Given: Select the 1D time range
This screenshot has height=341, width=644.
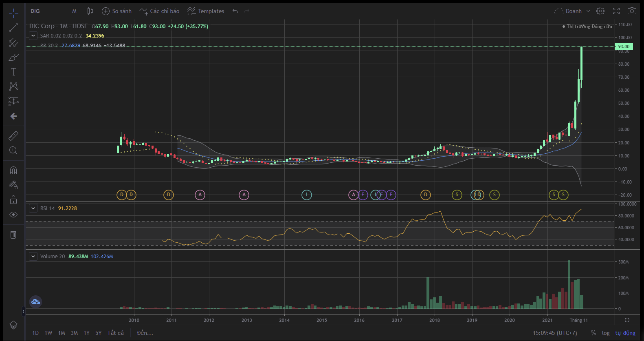Looking at the screenshot, I should click(35, 333).
